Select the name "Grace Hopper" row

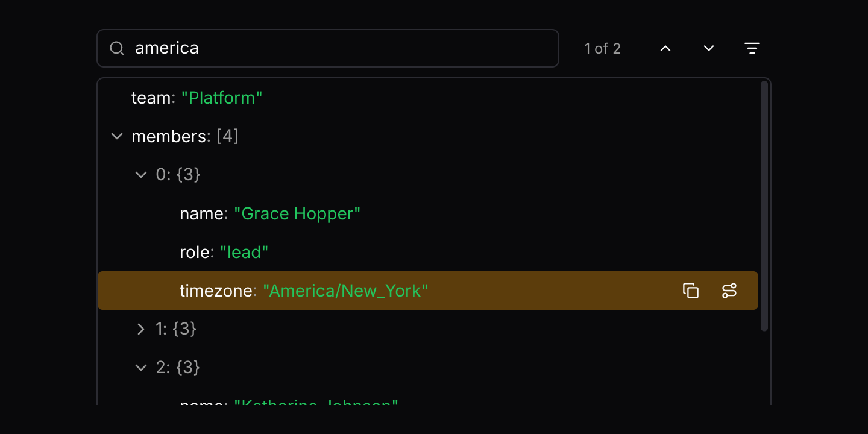428,213
